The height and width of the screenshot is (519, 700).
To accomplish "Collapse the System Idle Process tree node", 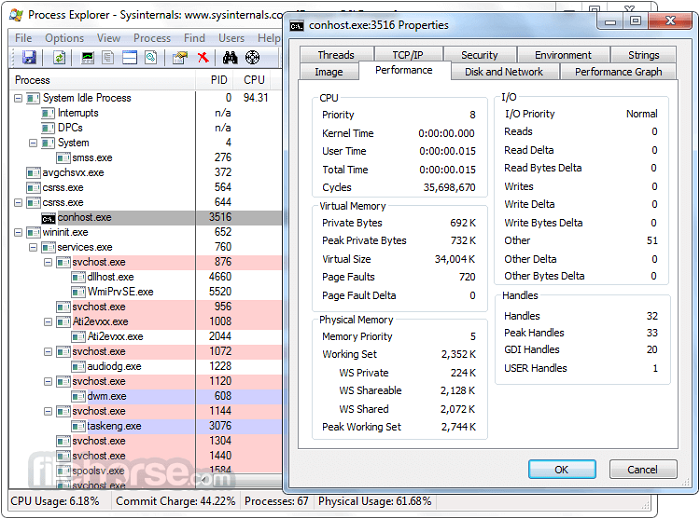I will pyautogui.click(x=18, y=98).
